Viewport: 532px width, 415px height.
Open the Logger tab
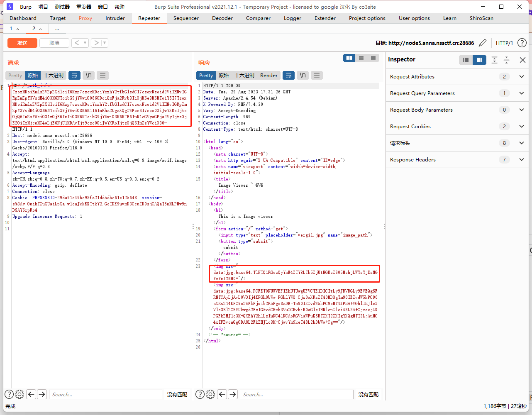point(293,18)
